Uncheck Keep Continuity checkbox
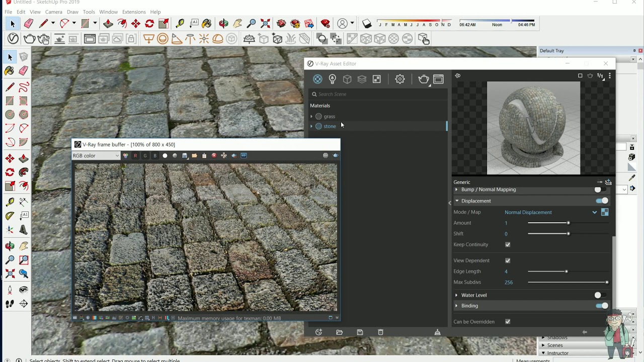 tap(508, 245)
